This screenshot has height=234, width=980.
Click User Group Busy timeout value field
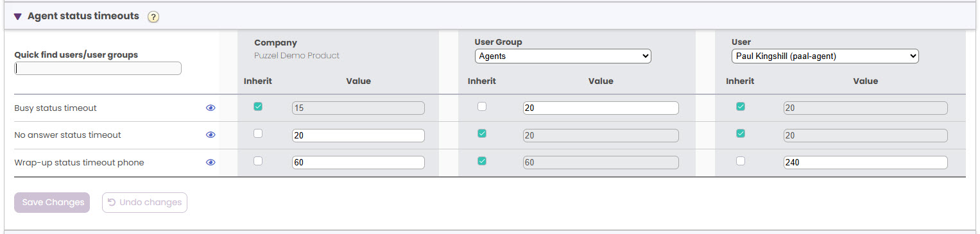pos(601,108)
